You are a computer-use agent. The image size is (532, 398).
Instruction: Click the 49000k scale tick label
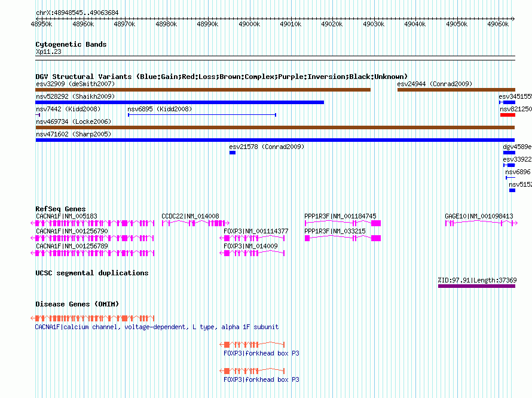pyautogui.click(x=249, y=24)
